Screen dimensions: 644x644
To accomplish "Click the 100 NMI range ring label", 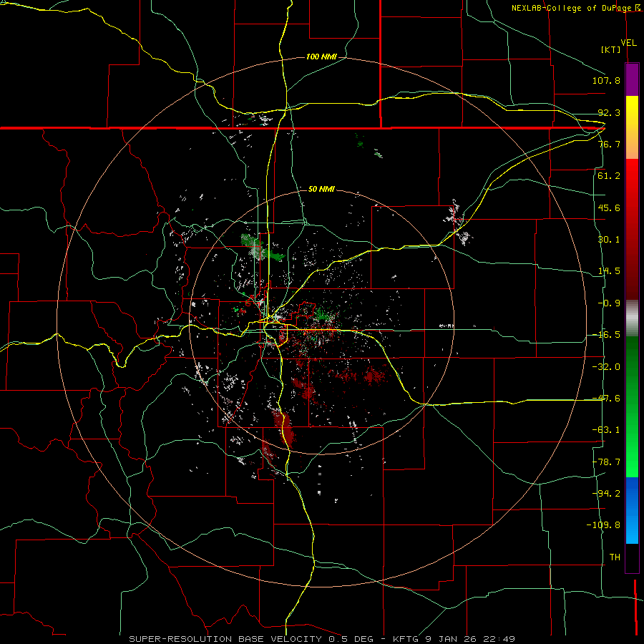I will (321, 57).
